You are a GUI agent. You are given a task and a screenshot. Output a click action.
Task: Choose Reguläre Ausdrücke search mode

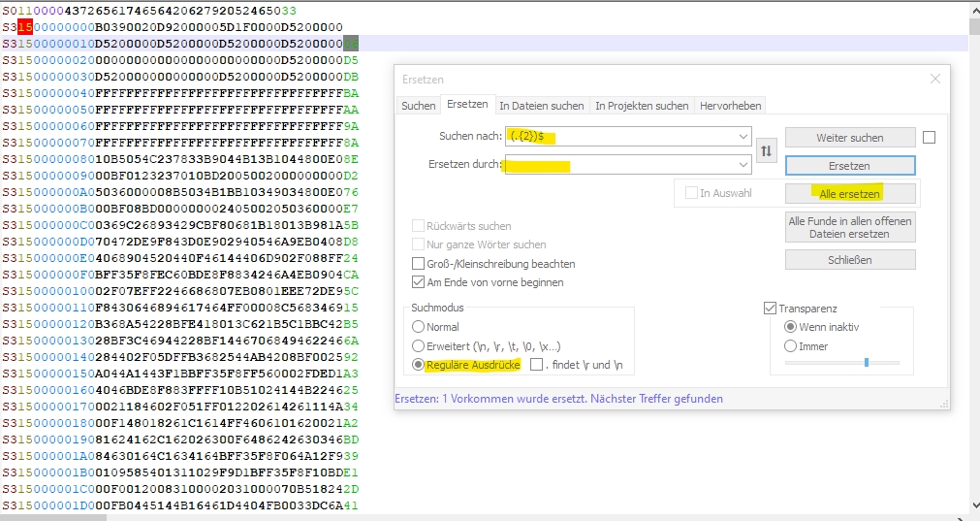pos(419,366)
